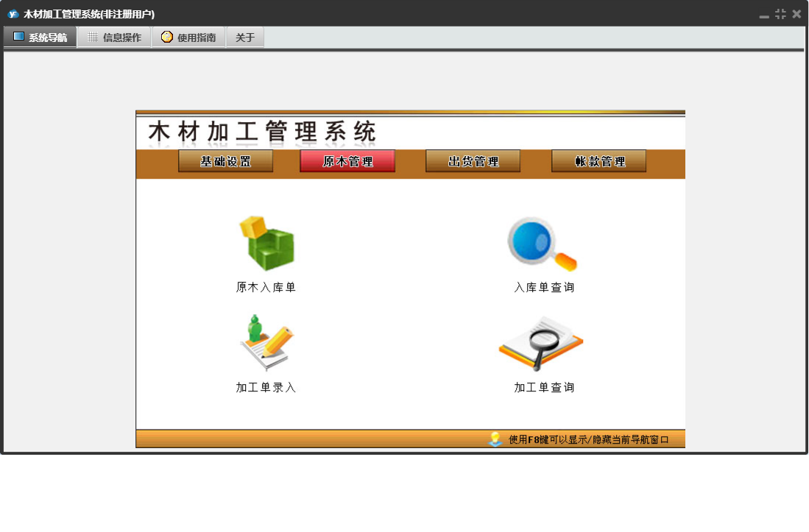Select the 原木管理 section button
Screen dimensions: 809x532
pyautogui.click(x=347, y=161)
